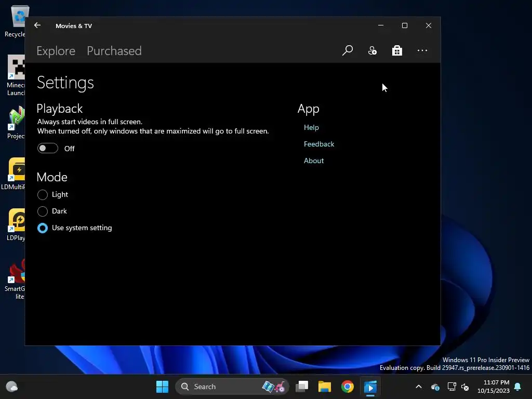Viewport: 532px width, 399px height.
Task: Maximize the Movies & TV window
Action: pos(404,25)
